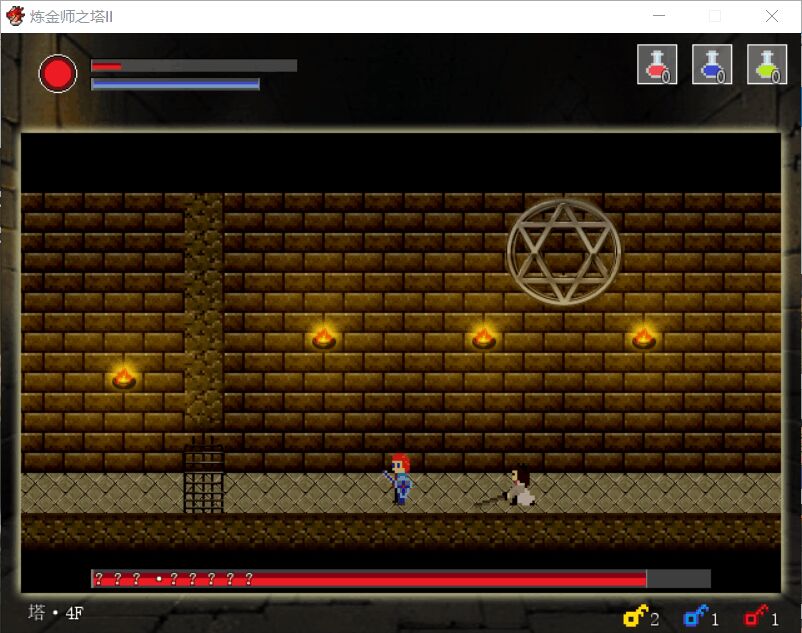The width and height of the screenshot is (802, 633).
Task: Use the green potion slot
Action: point(767,64)
